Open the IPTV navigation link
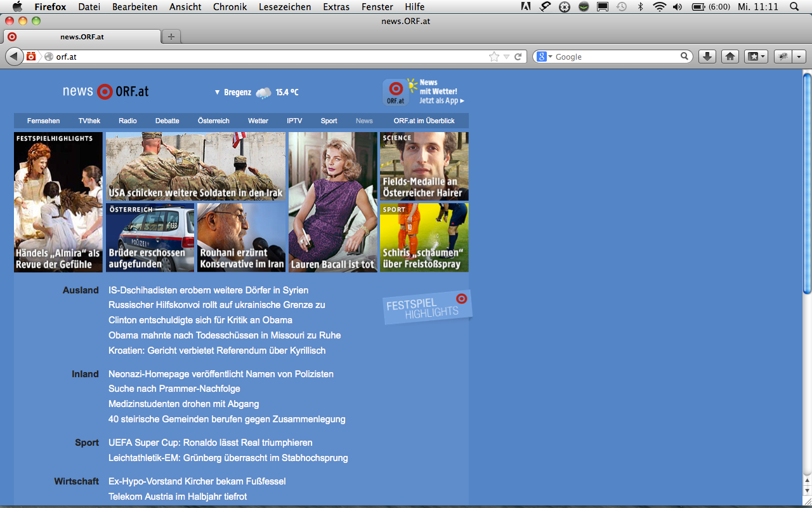 [x=294, y=121]
